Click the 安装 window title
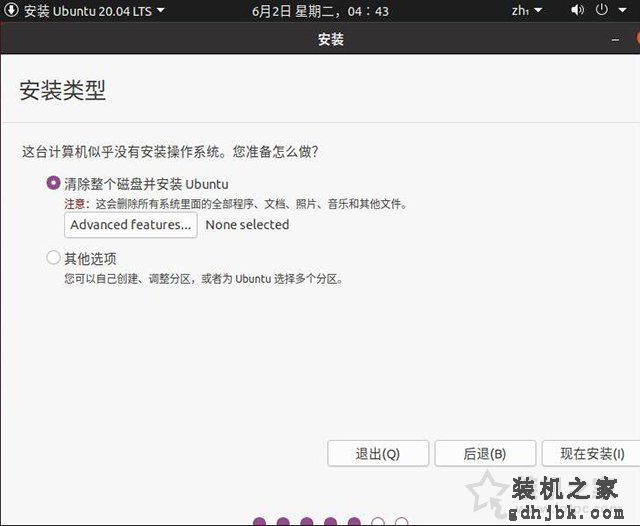Image resolution: width=640 pixels, height=526 pixels. point(331,39)
